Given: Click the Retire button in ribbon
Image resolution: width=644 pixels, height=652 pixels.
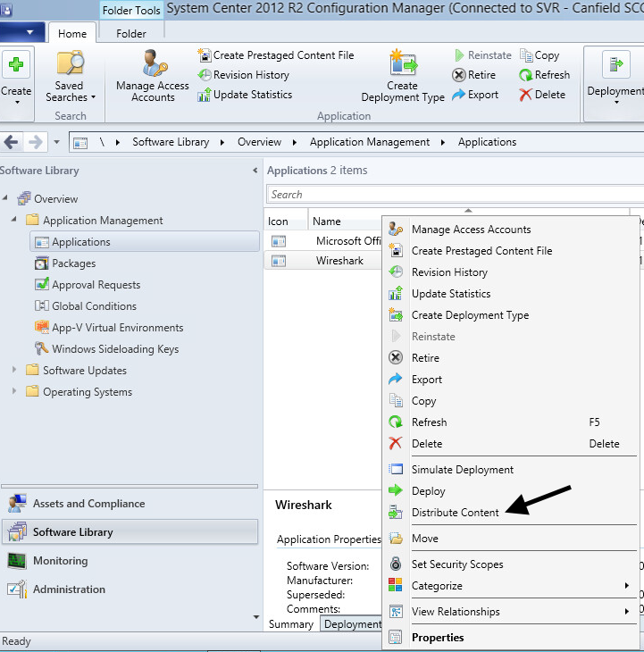Looking at the screenshot, I should point(474,75).
